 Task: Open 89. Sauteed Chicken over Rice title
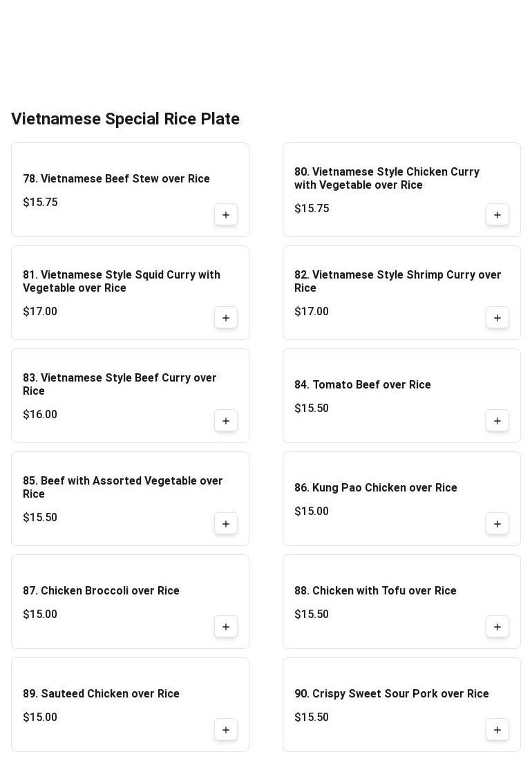101,694
